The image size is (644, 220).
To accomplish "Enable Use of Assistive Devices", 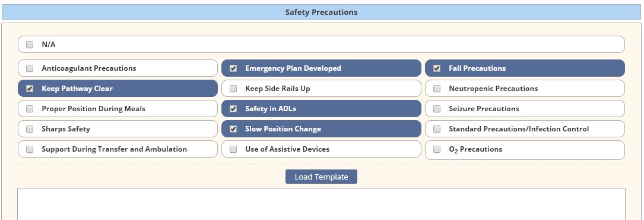I will point(233,149).
